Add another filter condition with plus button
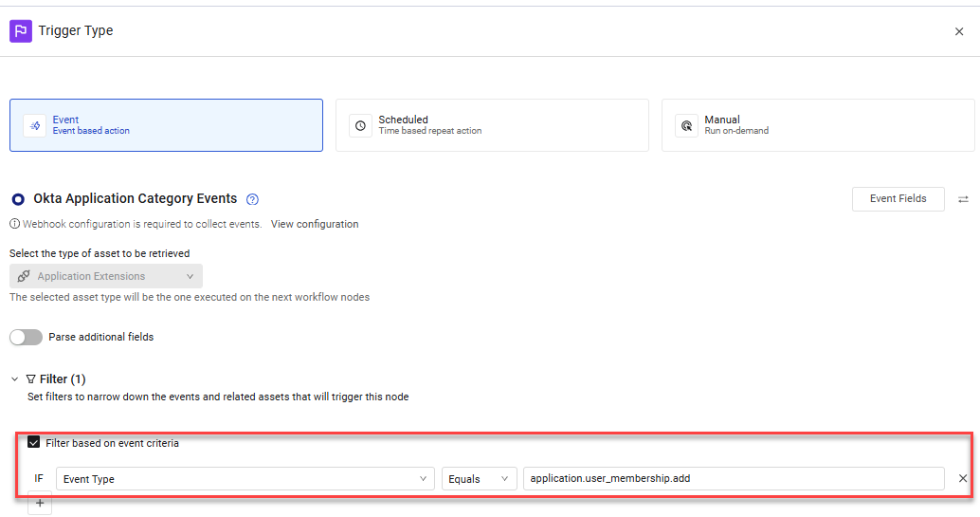980x517 pixels. click(x=40, y=503)
